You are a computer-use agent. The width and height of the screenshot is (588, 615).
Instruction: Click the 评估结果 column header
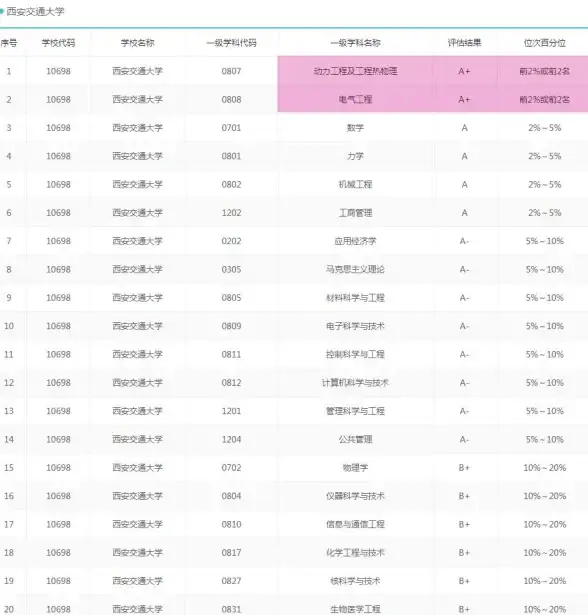click(464, 43)
